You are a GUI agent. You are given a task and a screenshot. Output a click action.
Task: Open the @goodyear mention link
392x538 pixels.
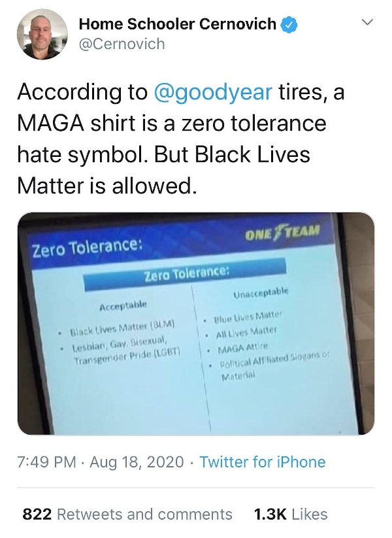pos(212,93)
